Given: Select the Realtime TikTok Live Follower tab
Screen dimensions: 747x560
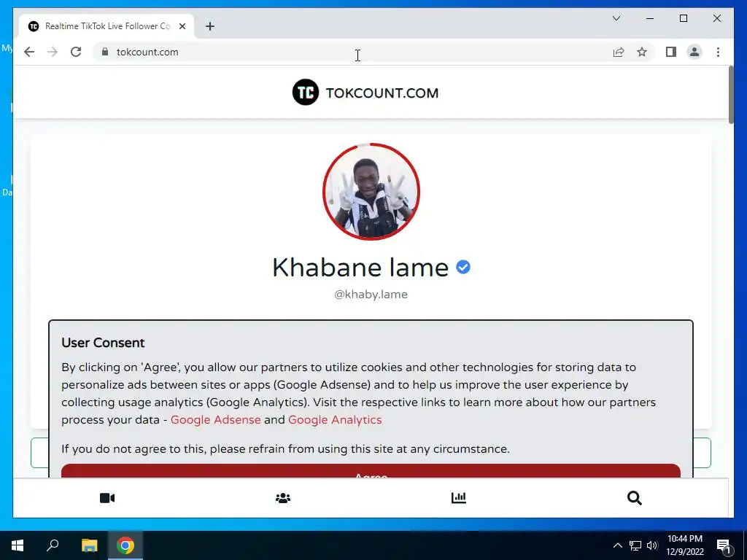Looking at the screenshot, I should pos(107,26).
